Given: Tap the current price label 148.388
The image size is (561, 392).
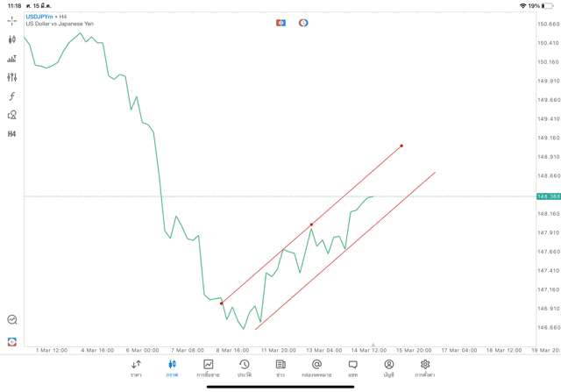Looking at the screenshot, I should click(549, 196).
